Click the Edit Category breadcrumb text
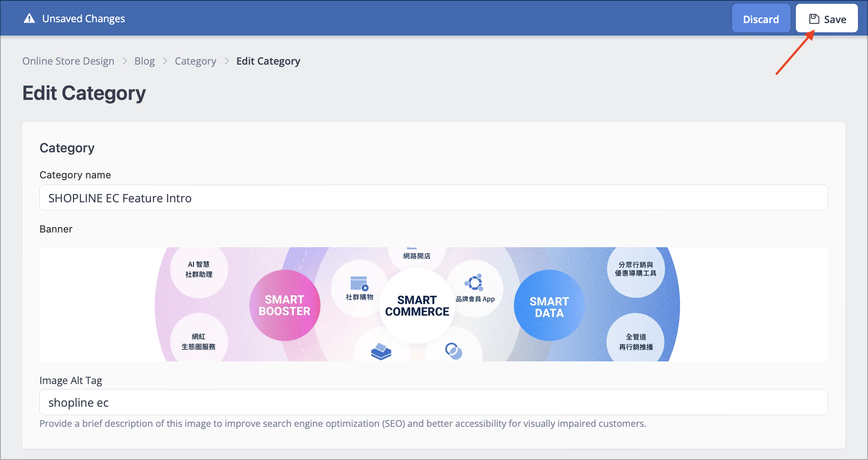 268,61
